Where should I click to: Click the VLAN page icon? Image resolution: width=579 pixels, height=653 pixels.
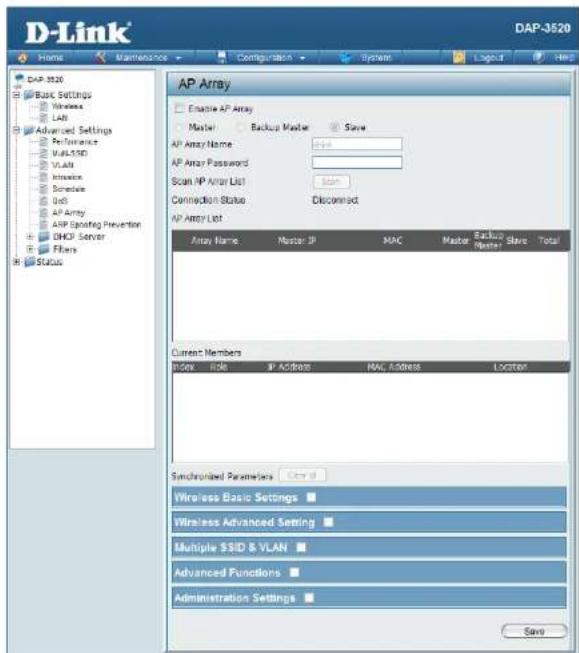44,165
